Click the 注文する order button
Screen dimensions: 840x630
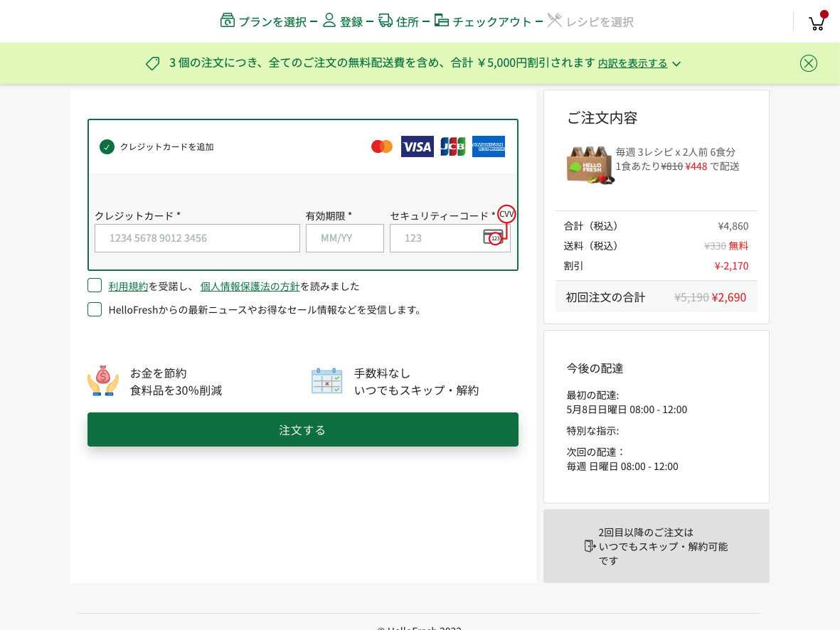303,429
